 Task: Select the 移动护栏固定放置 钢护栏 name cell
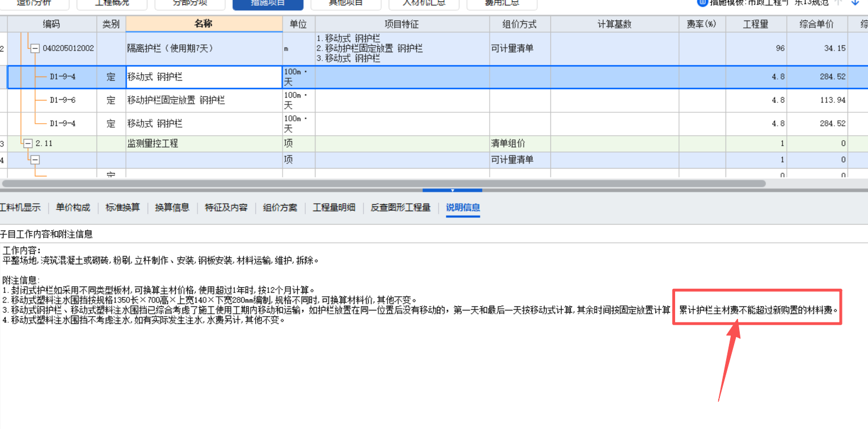tap(204, 100)
